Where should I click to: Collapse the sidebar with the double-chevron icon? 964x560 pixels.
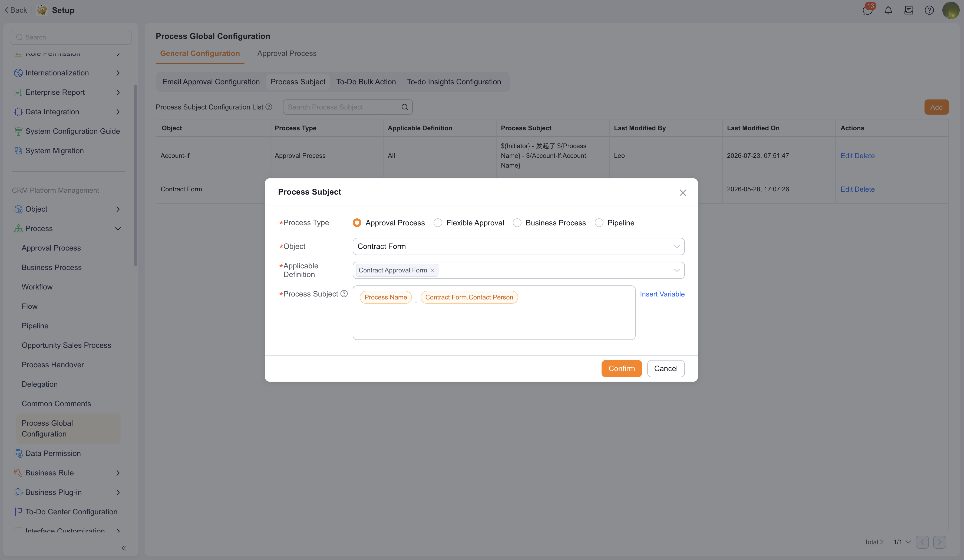[124, 548]
